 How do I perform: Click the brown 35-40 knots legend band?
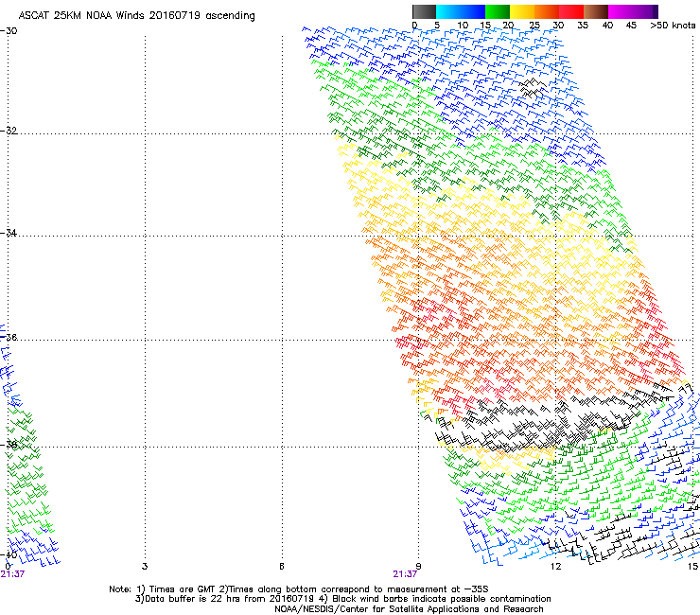[596, 11]
